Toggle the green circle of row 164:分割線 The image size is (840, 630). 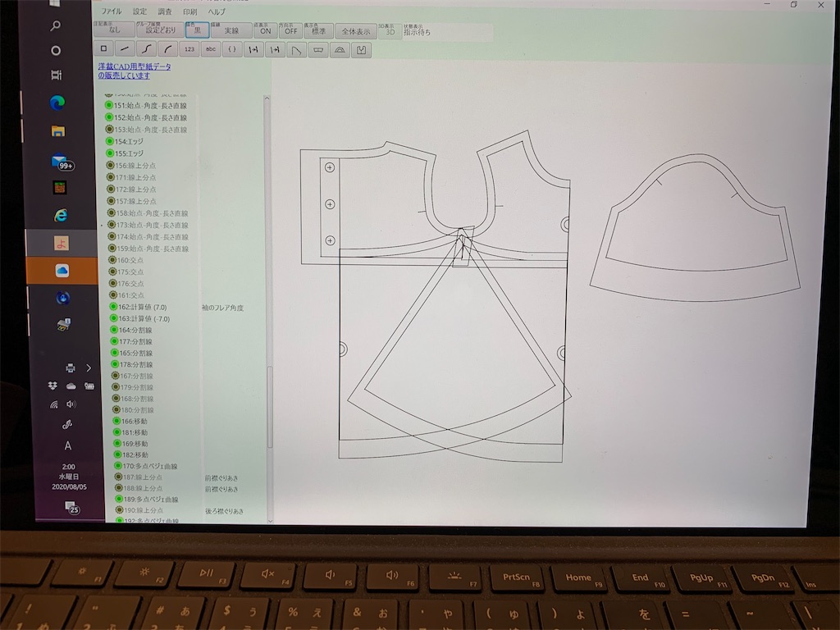point(113,330)
